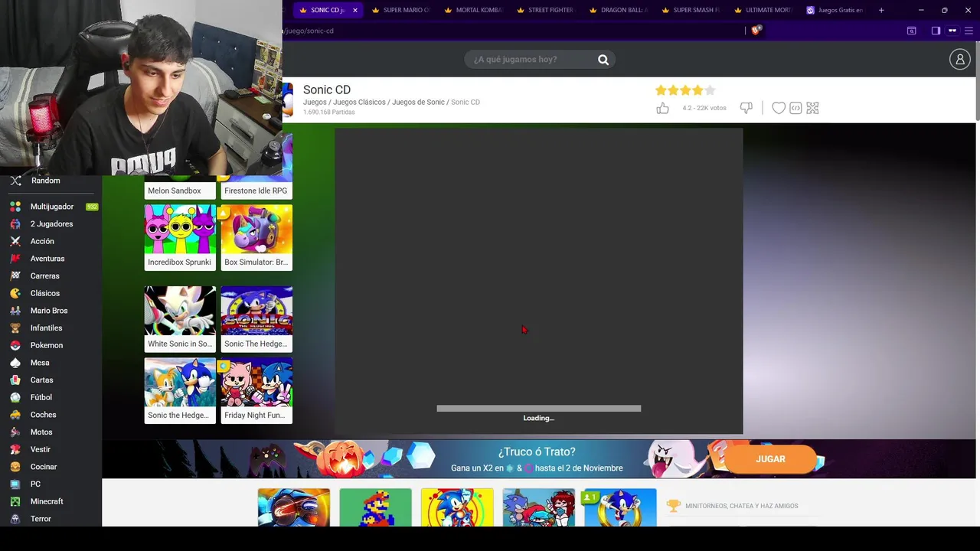Add Sonic CD to favorites heart

click(x=779, y=108)
